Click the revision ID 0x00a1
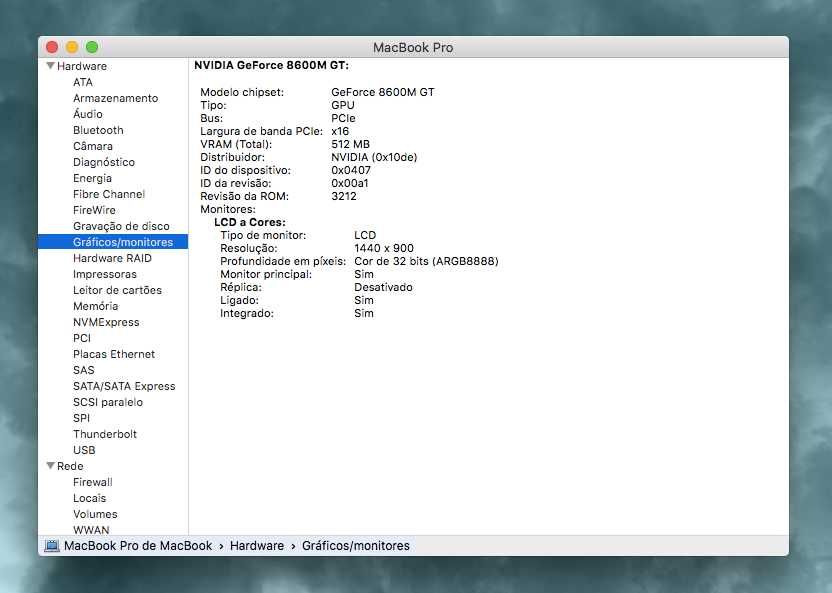This screenshot has height=593, width=832. point(350,183)
